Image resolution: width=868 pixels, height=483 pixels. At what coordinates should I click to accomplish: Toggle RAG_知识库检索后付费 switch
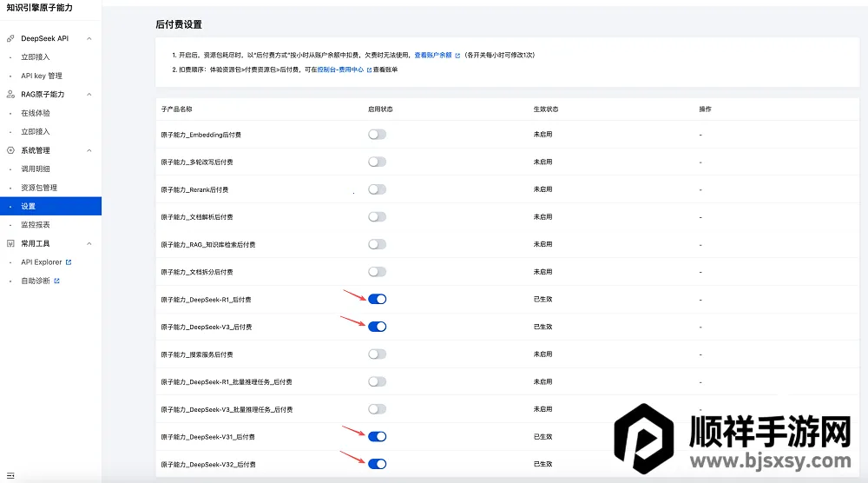click(377, 244)
